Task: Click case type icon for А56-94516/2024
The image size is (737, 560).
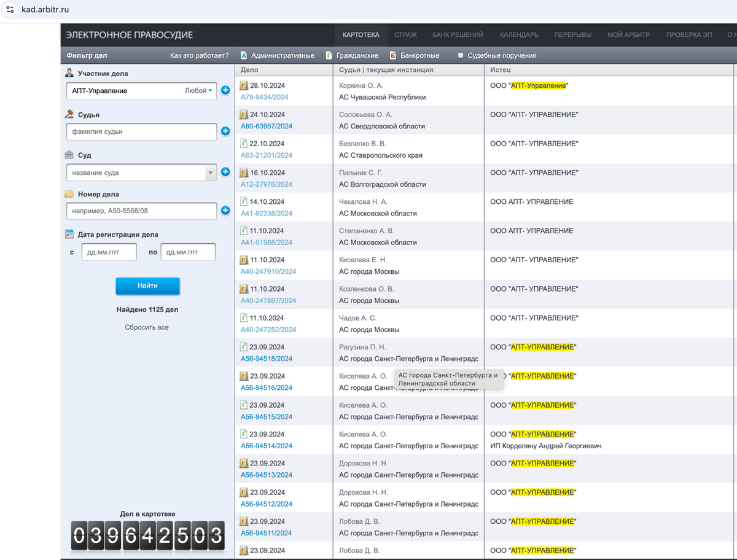Action: (x=244, y=376)
